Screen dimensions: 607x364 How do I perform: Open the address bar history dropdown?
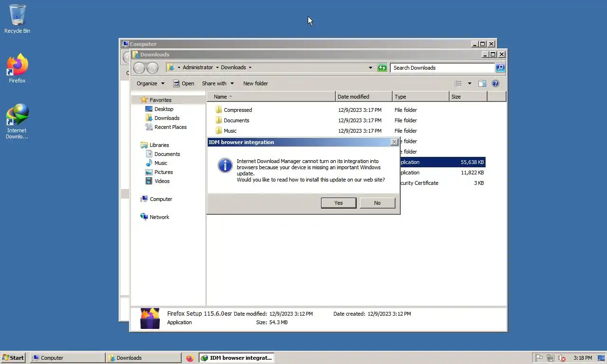tap(370, 68)
